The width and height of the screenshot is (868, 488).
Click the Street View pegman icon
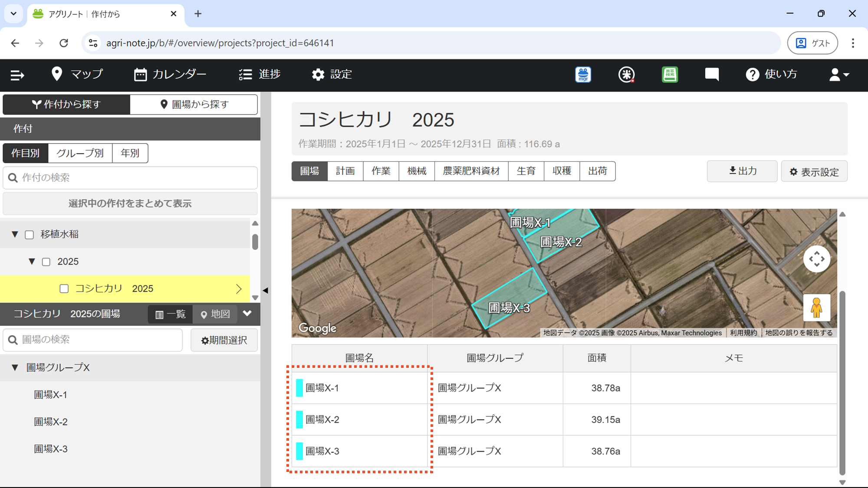pos(816,308)
